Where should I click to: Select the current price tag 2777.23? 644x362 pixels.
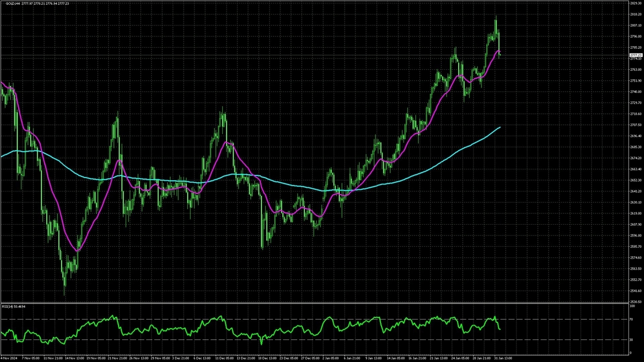[x=635, y=55]
